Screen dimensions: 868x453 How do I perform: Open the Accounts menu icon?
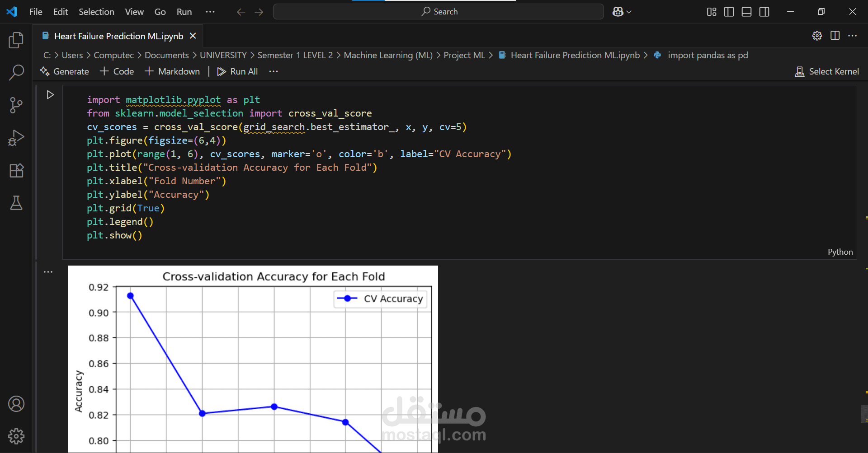[16, 404]
